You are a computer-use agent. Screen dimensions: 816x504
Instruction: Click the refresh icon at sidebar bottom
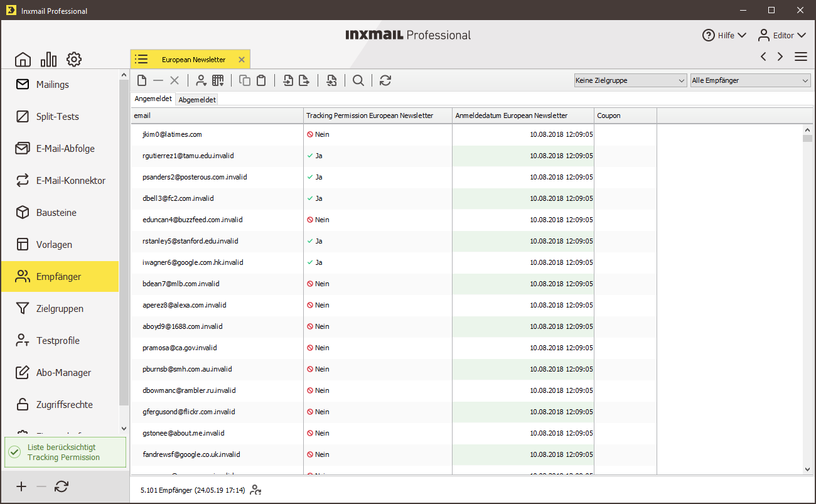pyautogui.click(x=62, y=486)
